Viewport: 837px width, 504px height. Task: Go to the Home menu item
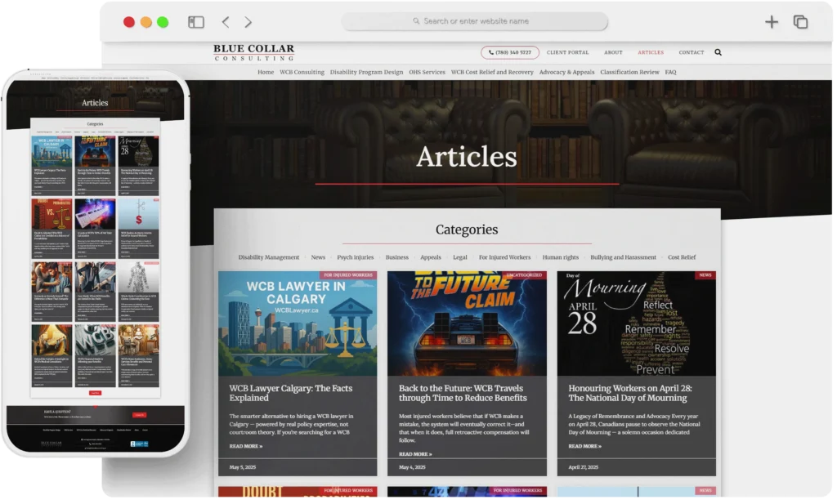(266, 72)
